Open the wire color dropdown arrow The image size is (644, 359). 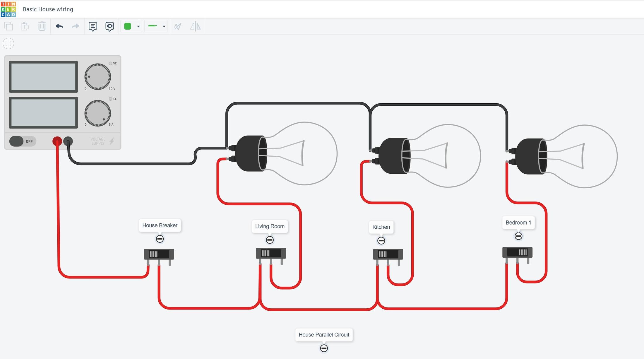pos(138,27)
